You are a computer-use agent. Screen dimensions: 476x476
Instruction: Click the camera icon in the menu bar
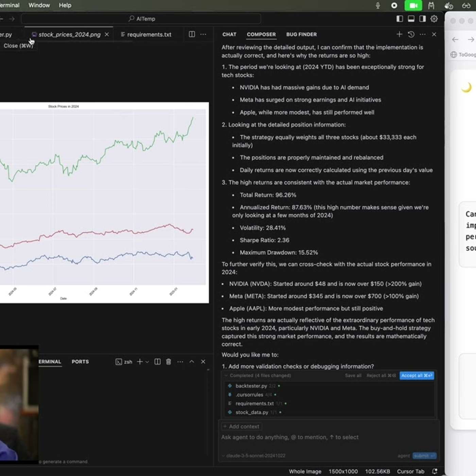point(413,5)
